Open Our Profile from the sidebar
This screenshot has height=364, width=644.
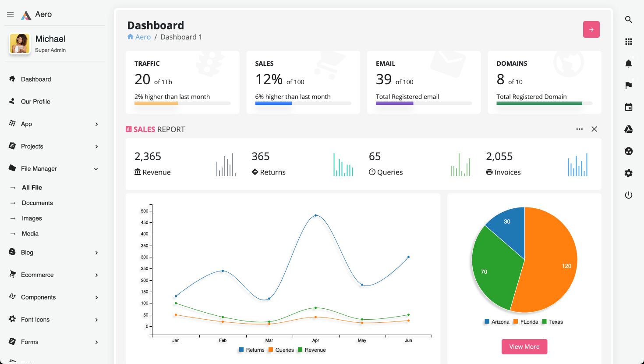[35, 102]
